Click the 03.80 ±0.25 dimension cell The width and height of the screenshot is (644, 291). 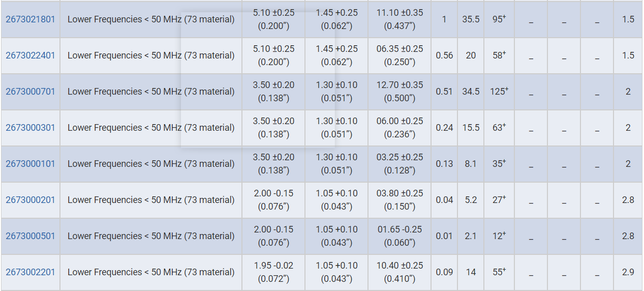pos(400,200)
